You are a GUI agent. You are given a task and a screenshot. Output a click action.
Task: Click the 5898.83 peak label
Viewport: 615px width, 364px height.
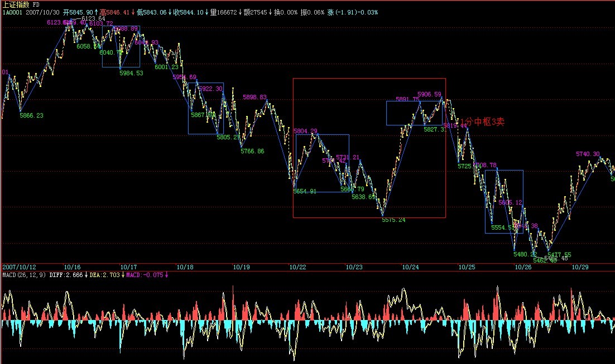coord(254,98)
